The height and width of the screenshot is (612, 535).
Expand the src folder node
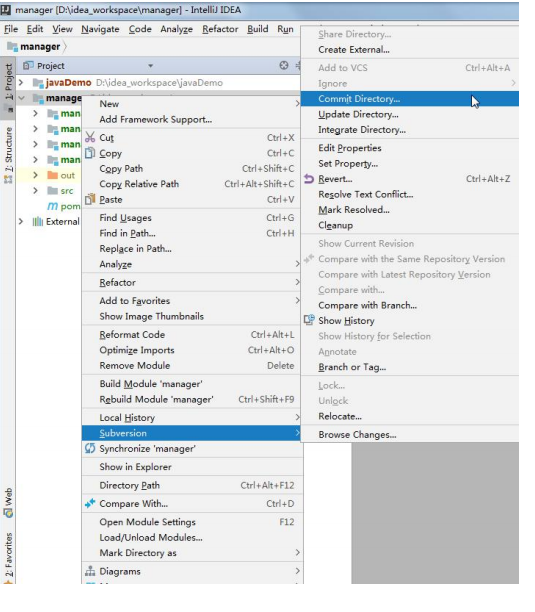pyautogui.click(x=36, y=190)
